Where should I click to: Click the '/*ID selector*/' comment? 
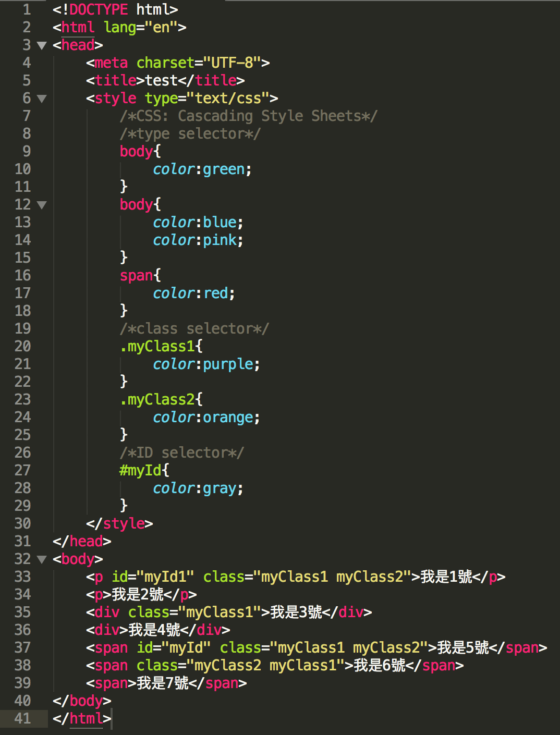(182, 452)
